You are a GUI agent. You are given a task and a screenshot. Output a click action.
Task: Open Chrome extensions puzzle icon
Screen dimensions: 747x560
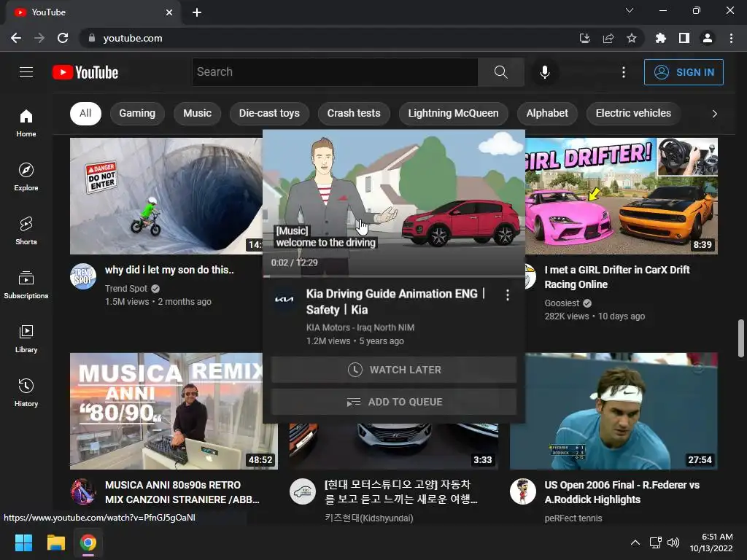[x=660, y=38]
